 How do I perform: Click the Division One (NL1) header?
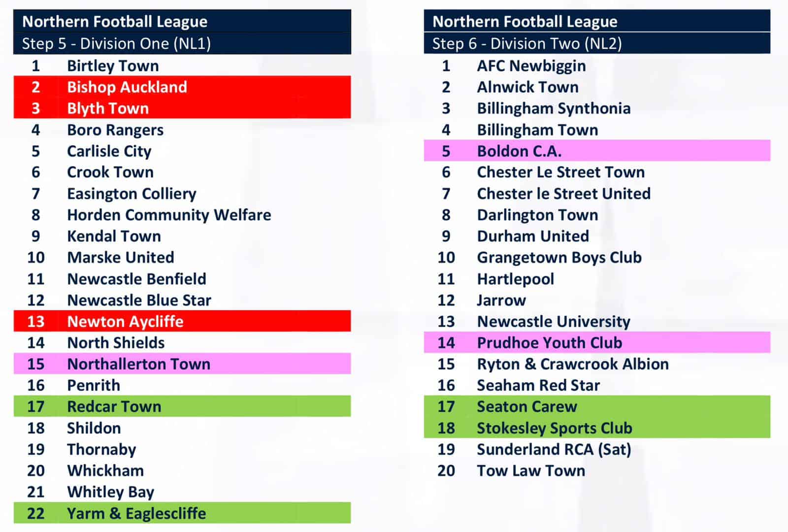(x=182, y=43)
